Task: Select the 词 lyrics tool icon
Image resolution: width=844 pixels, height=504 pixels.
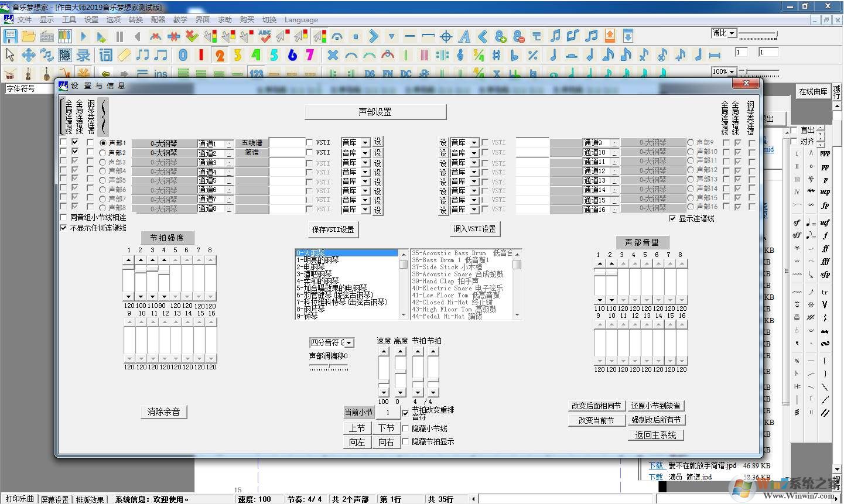Action: tap(105, 55)
